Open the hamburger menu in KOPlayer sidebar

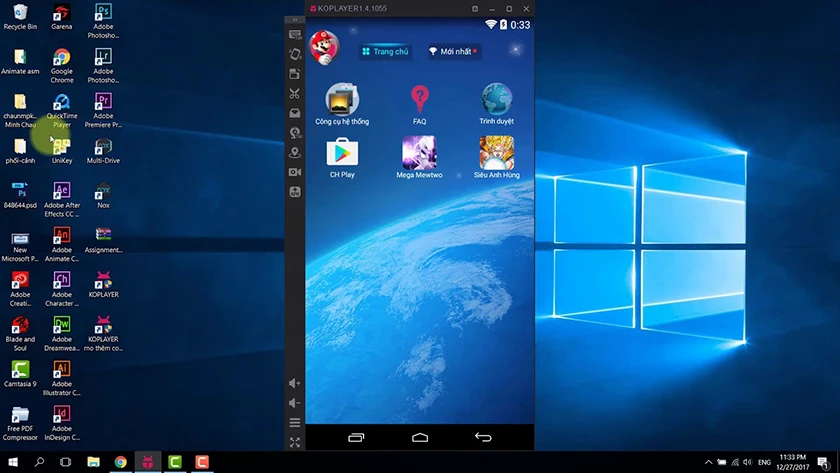pyautogui.click(x=295, y=423)
